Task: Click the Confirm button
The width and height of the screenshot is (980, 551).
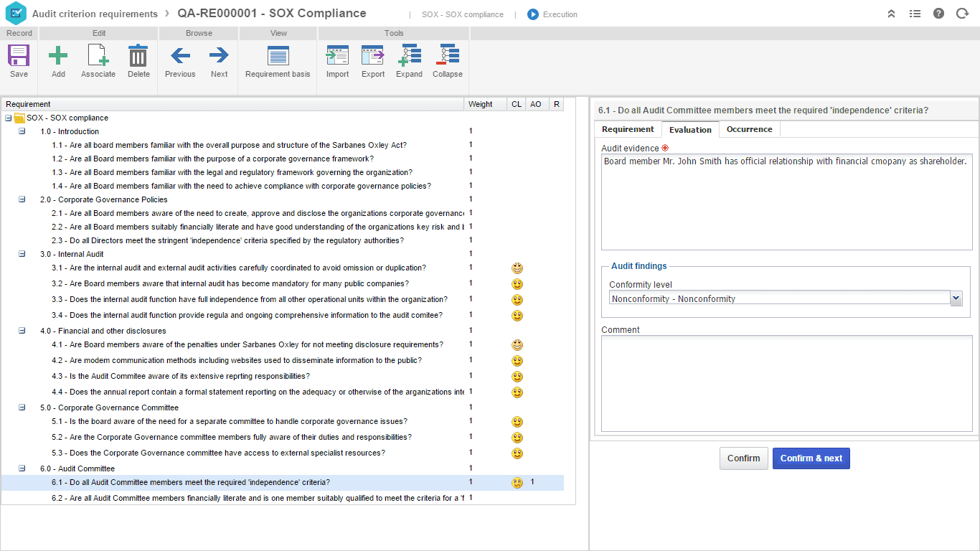Action: [x=744, y=458]
